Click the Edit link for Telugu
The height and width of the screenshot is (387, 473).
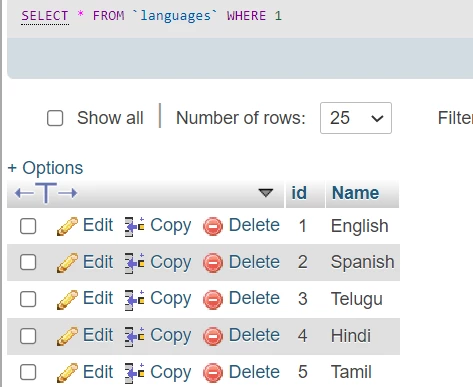98,298
